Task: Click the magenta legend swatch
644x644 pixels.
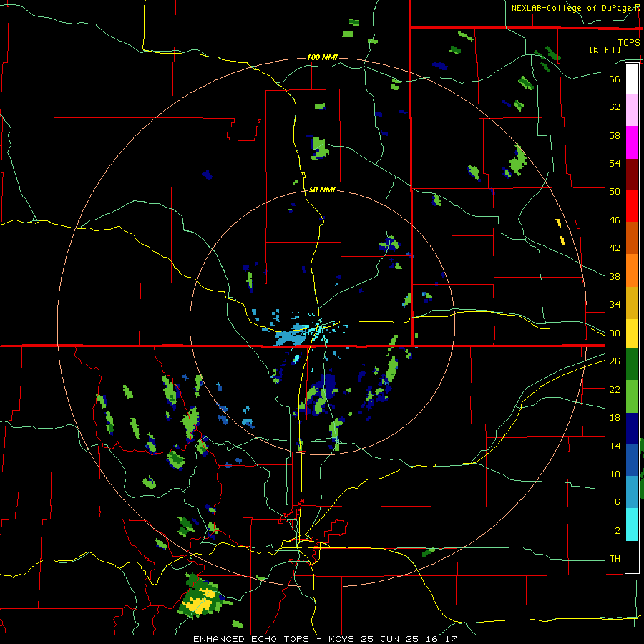Action: (632, 142)
